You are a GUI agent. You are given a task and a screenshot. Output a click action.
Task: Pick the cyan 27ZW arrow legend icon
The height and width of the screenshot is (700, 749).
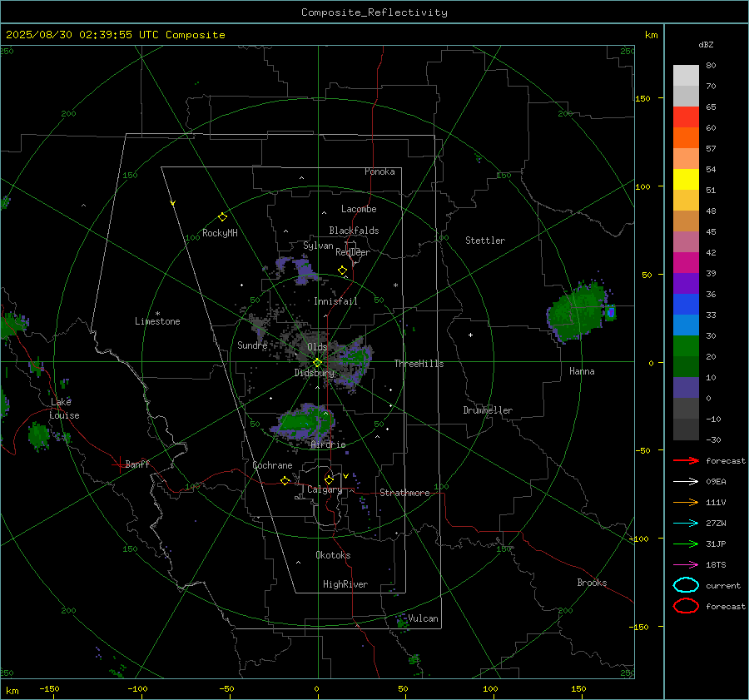686,524
